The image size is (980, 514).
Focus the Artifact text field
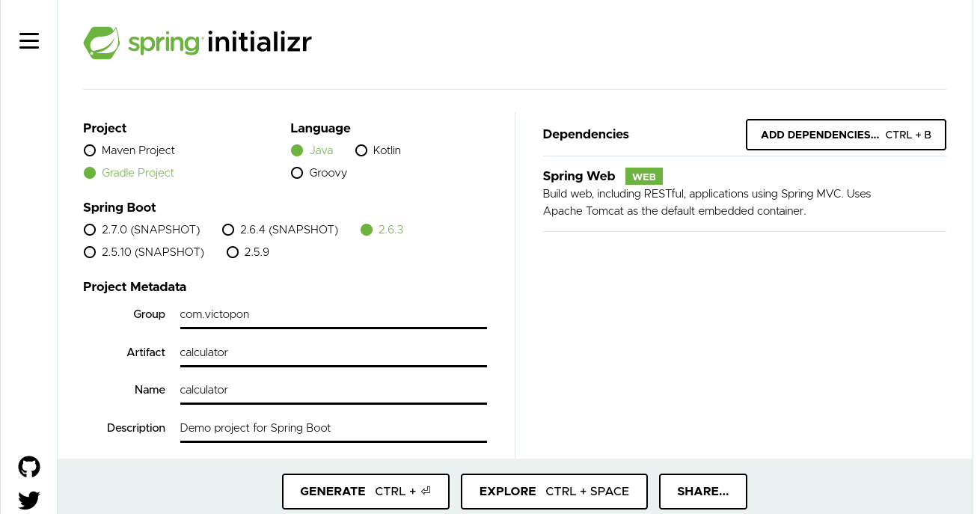(x=333, y=352)
